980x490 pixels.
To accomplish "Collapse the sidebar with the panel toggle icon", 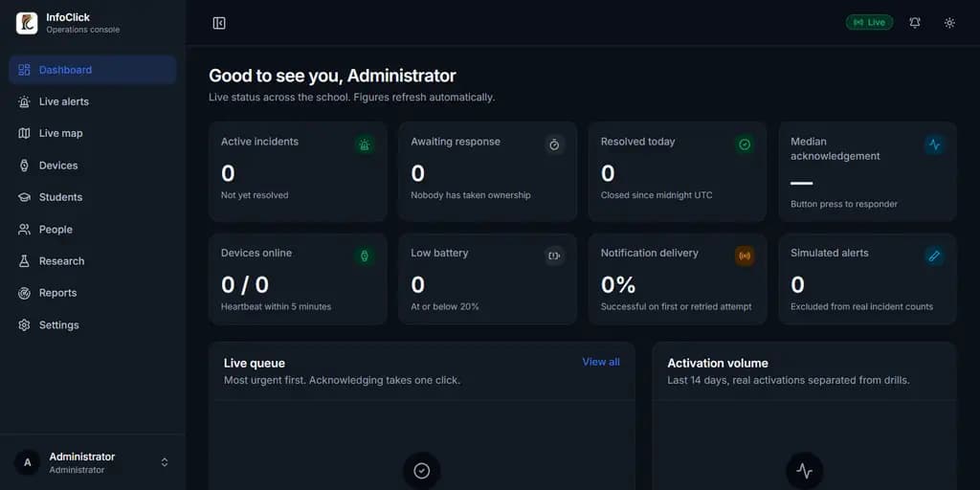I will pyautogui.click(x=219, y=23).
